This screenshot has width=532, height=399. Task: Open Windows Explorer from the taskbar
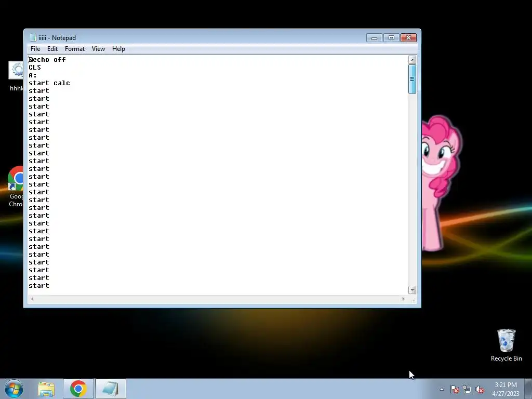tap(46, 389)
